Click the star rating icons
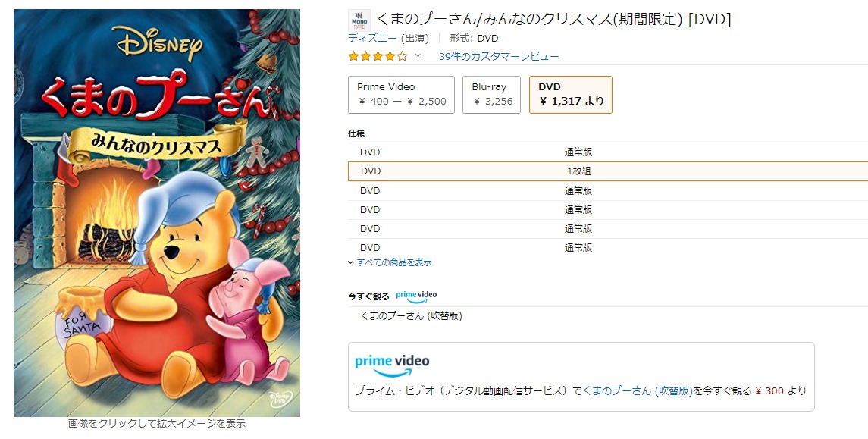This screenshot has height=439, width=868. click(378, 56)
